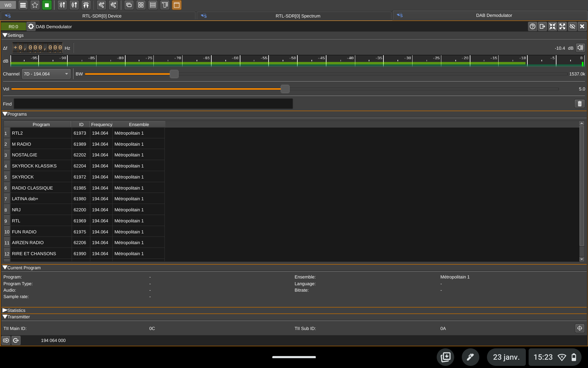Screen dimensions: 588x368
Task: Open the Channel dropdown showing 7D - 194.064
Action: coord(46,74)
